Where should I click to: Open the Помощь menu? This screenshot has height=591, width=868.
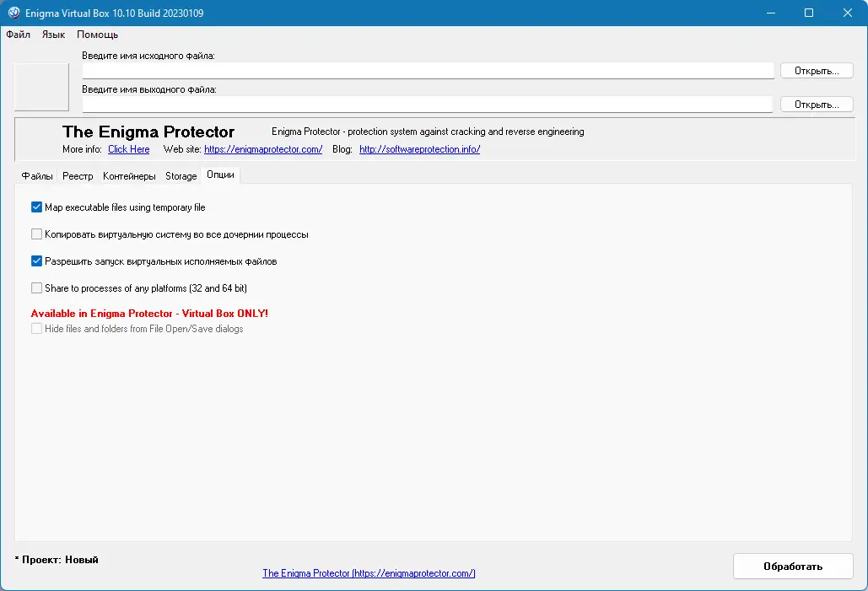98,35
